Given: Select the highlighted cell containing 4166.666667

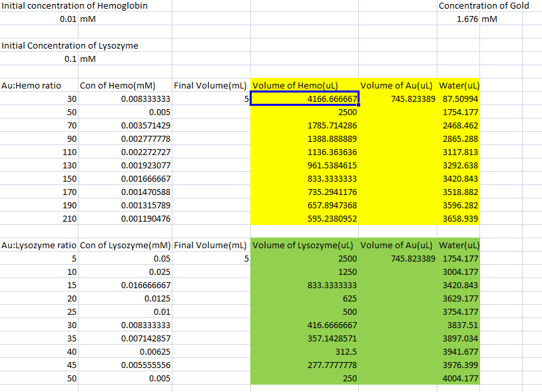Looking at the screenshot, I should pyautogui.click(x=304, y=99).
